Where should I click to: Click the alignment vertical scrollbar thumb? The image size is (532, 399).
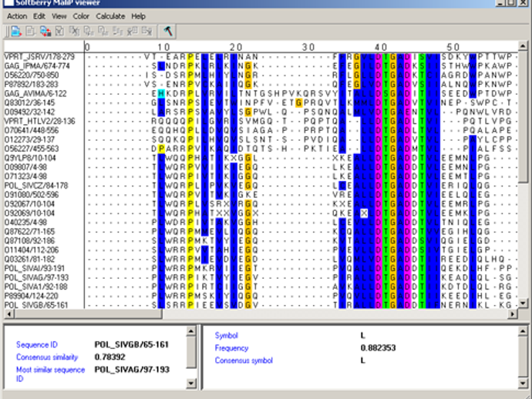523,116
